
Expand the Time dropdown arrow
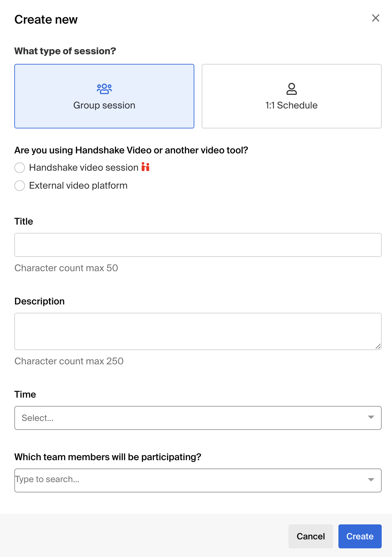pyautogui.click(x=371, y=418)
